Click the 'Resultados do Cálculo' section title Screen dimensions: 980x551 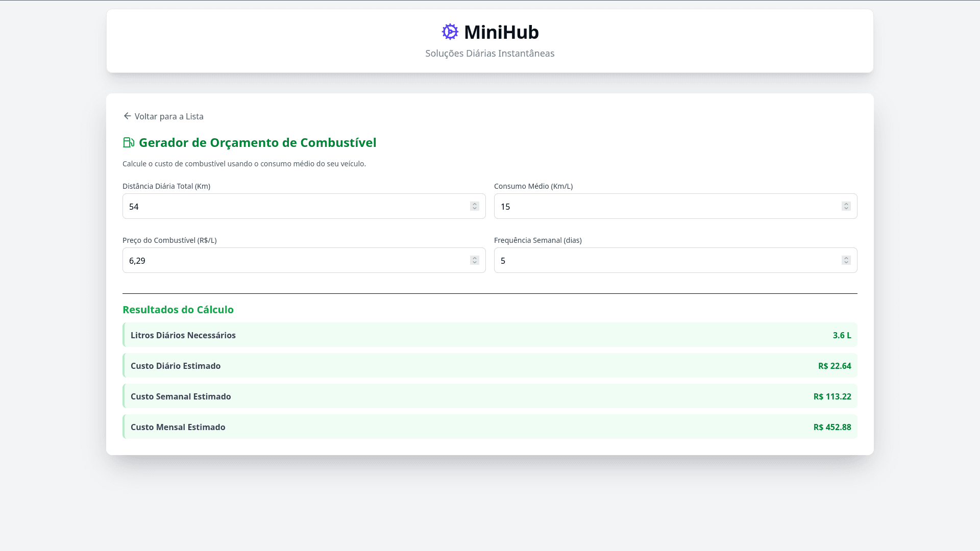[x=178, y=310]
